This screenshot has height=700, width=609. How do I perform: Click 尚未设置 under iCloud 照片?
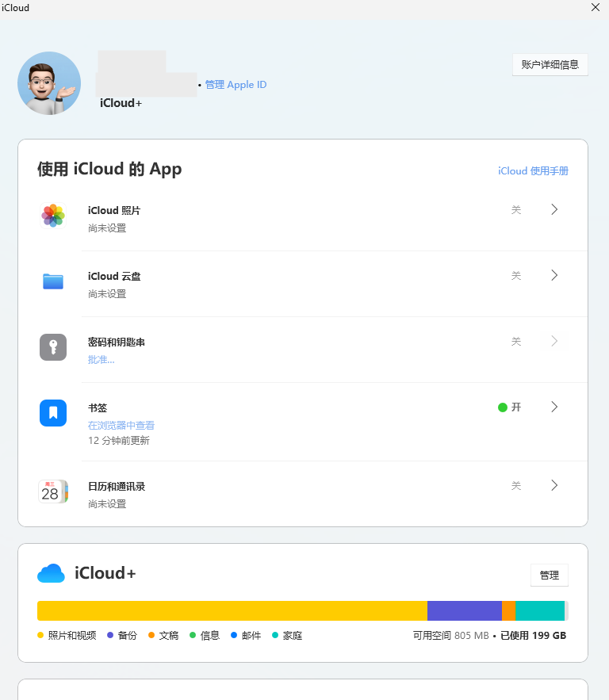(107, 228)
